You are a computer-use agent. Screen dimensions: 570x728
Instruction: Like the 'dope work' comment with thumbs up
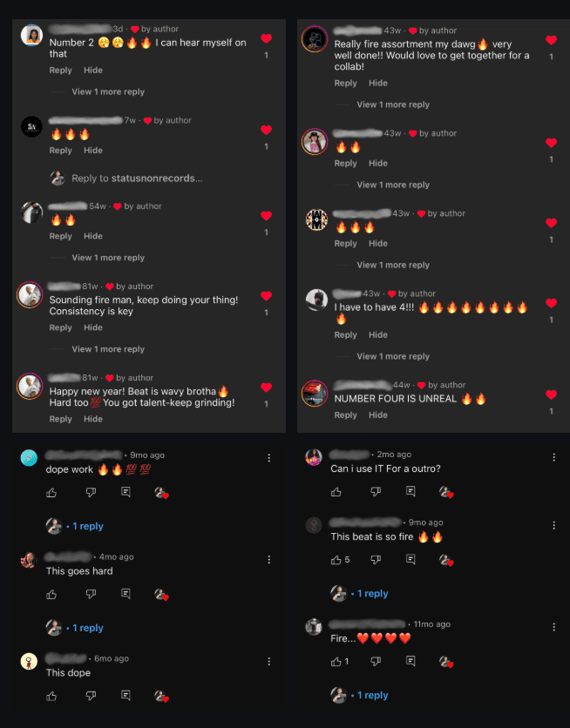coord(51,493)
